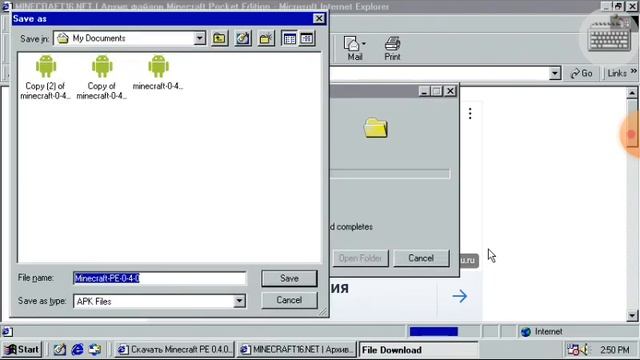Click the 'Save as type:' label
The image size is (640, 360).
pos(42,301)
